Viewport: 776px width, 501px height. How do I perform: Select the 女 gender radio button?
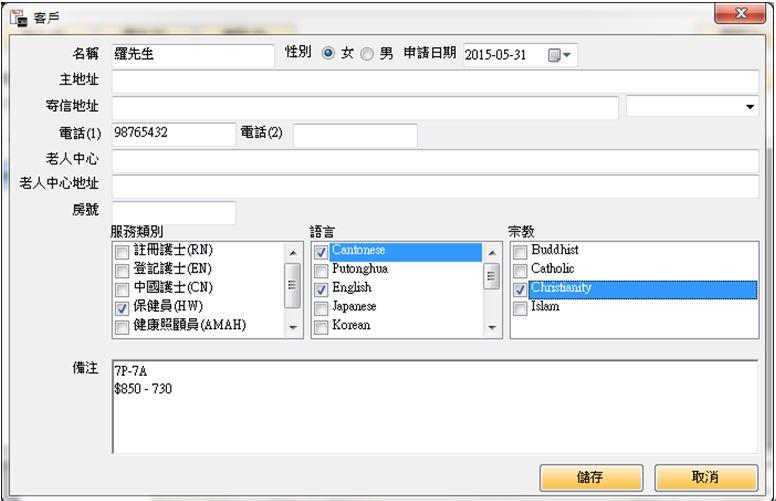pyautogui.click(x=327, y=54)
